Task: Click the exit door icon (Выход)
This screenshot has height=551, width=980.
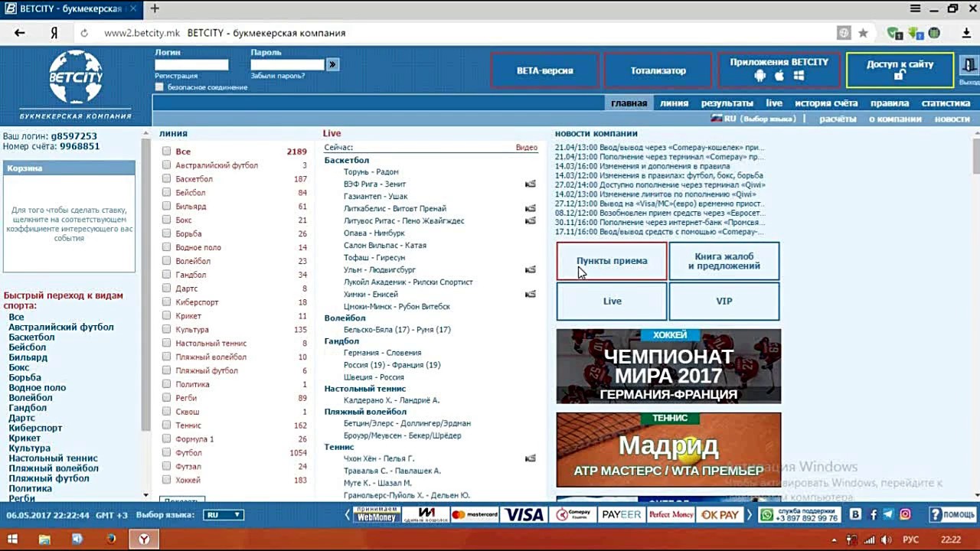Action: [969, 67]
